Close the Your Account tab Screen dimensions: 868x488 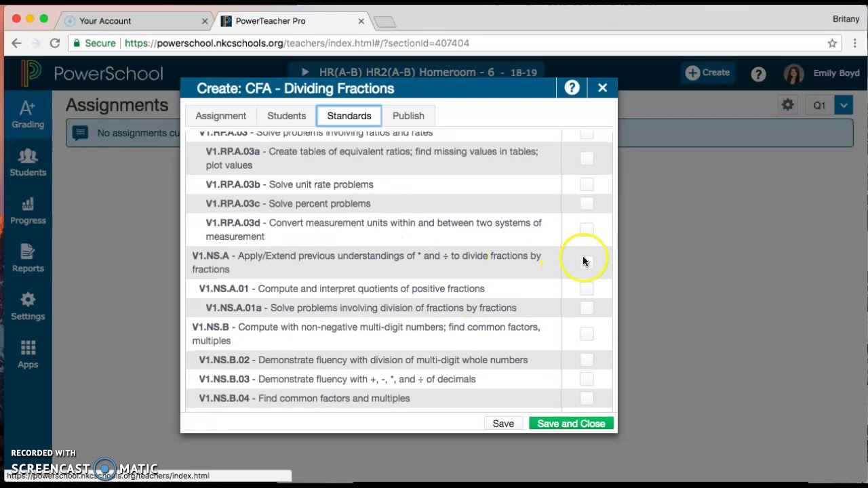click(205, 21)
